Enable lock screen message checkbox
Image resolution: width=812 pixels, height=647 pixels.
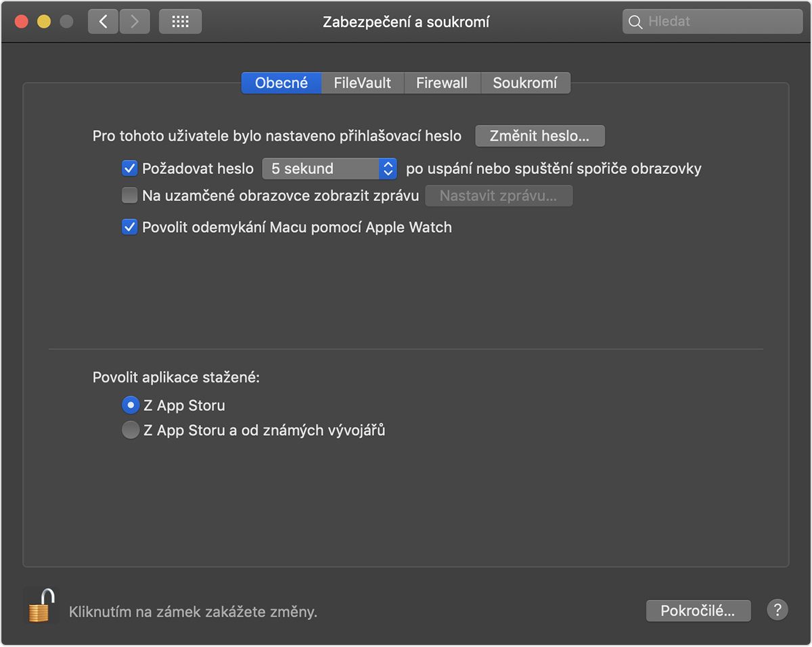[x=129, y=196]
